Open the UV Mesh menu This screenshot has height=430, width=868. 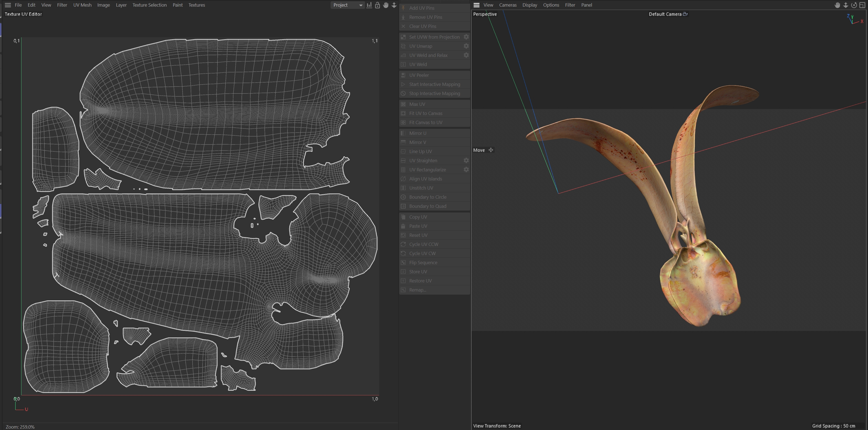pyautogui.click(x=82, y=5)
